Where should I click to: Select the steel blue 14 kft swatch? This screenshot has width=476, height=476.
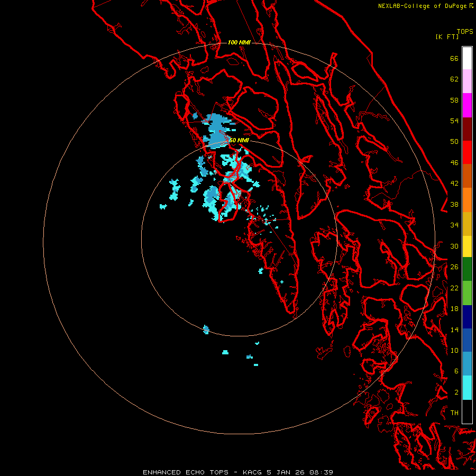point(467,364)
